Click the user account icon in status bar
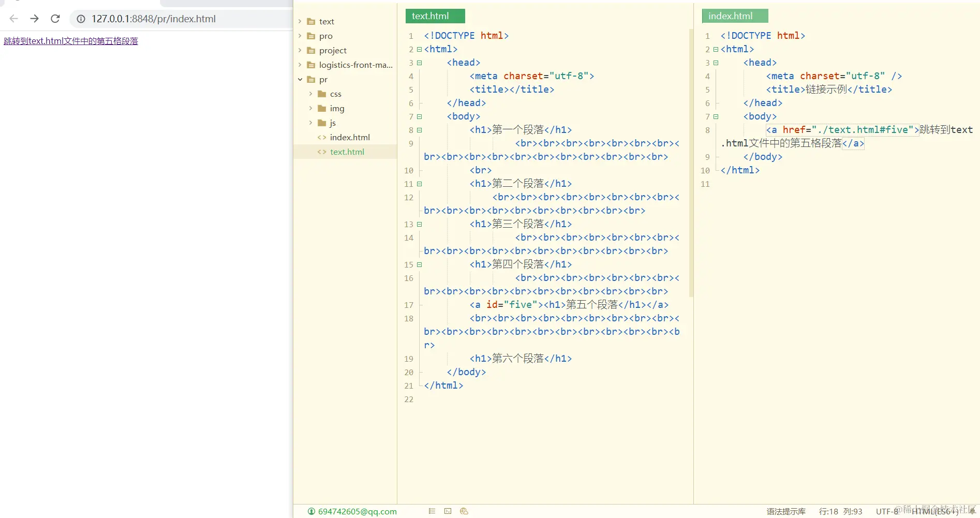Viewport: 980px width, 518px height. (x=311, y=511)
